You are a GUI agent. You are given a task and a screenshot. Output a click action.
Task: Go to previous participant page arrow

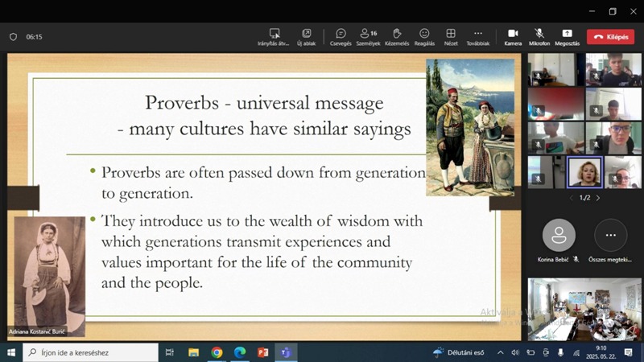(572, 198)
